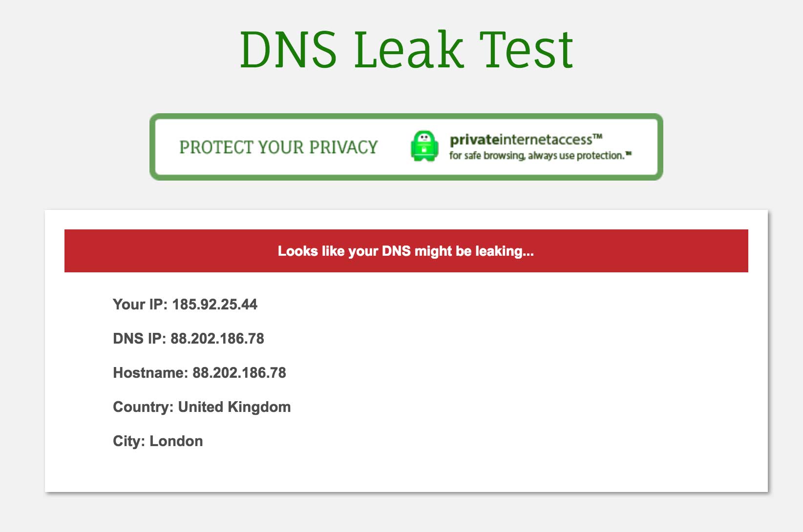
Task: Select the text reading Looks like your DNS might be leaking
Action: point(406,251)
